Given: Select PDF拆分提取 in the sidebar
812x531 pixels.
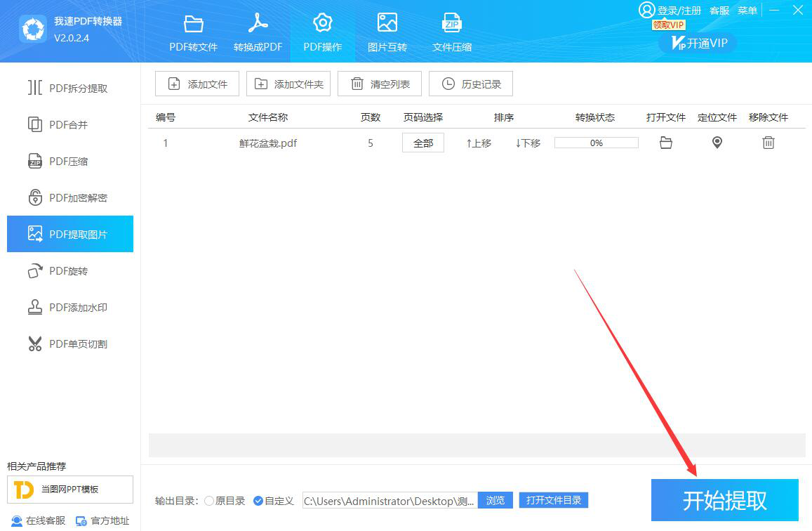Looking at the screenshot, I should pyautogui.click(x=70, y=88).
